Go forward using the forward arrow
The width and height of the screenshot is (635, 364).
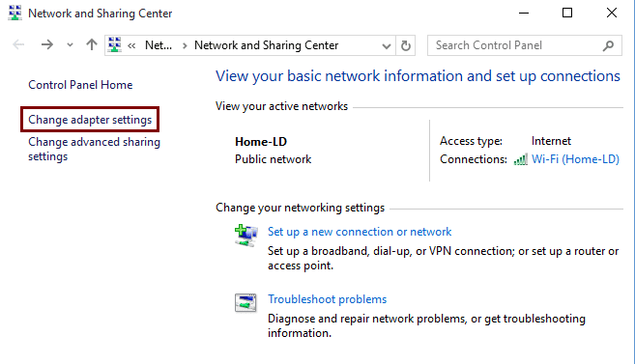click(47, 44)
